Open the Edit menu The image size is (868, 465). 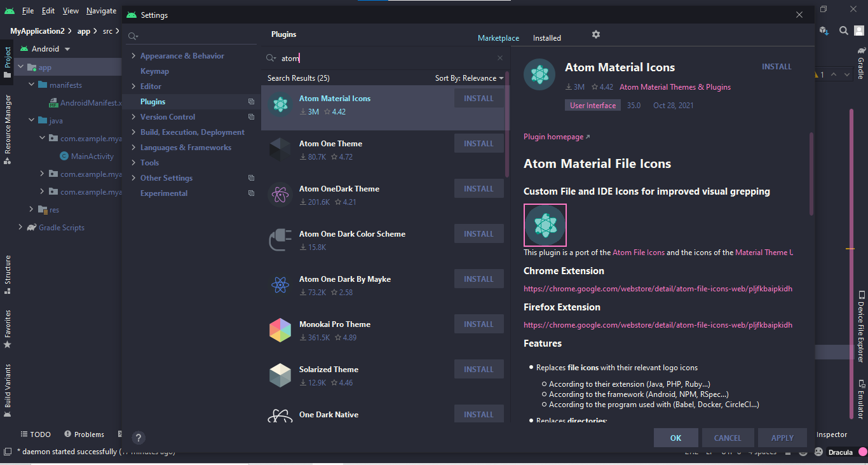click(x=48, y=11)
